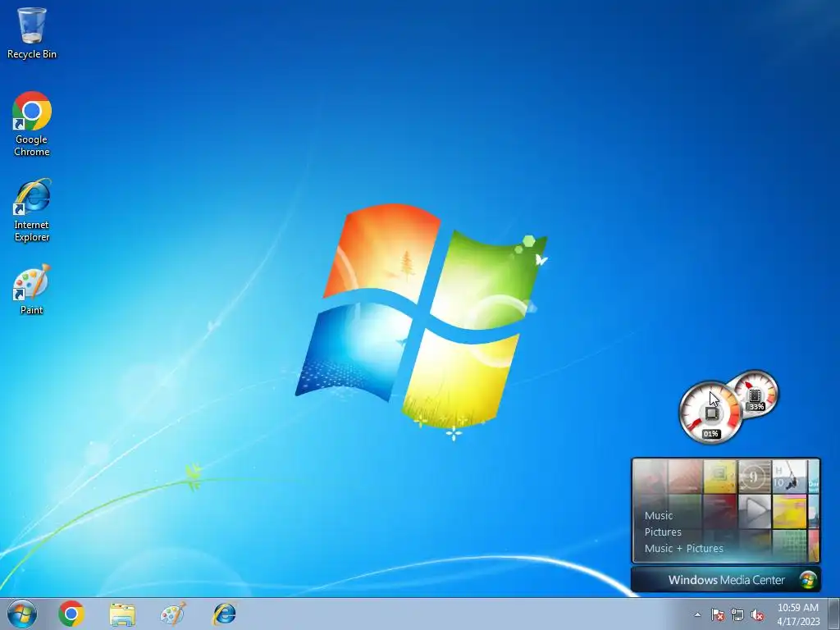Screen dimensions: 840x630
Task: Click the clock thumbnail tile in gadget
Action: (x=755, y=477)
